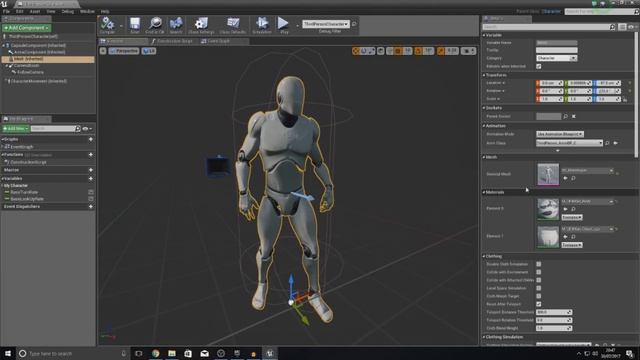The image size is (640, 360).
Task: Toggle Editable when Inherited checkbox
Action: 539,67
